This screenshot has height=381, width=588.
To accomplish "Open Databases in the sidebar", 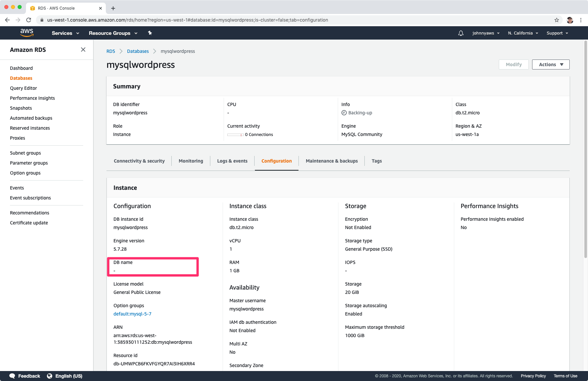I will 21,78.
